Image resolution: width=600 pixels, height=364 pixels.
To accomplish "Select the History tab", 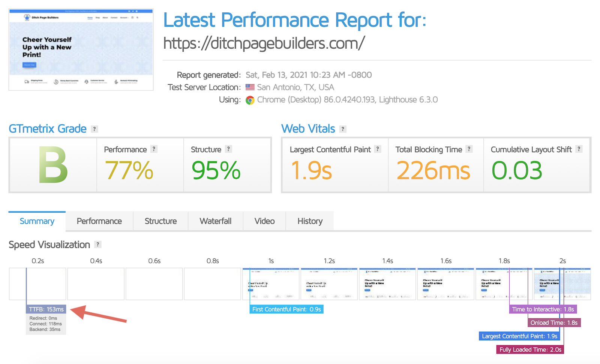I will [x=310, y=221].
